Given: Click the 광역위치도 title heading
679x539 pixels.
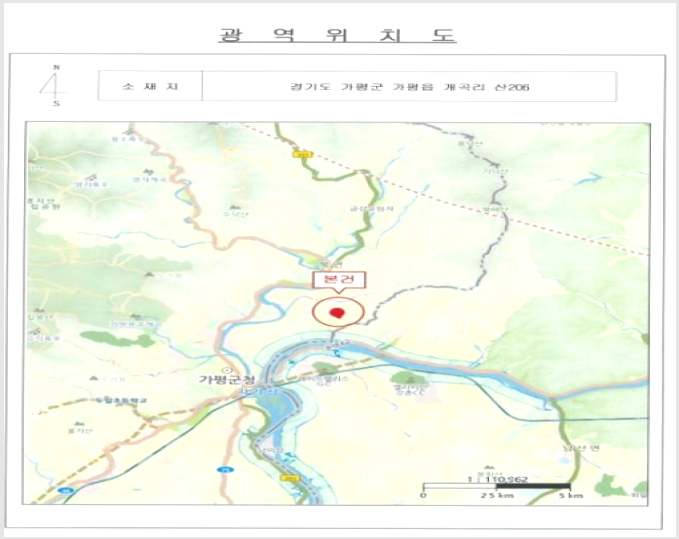Looking at the screenshot, I should coord(337,35).
